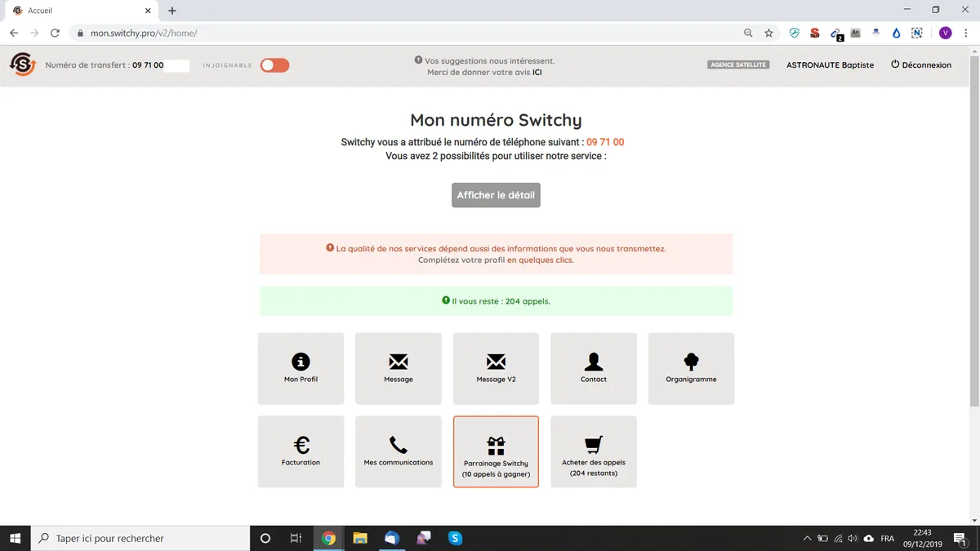
Task: Open Task View on the taskbar
Action: (296, 538)
